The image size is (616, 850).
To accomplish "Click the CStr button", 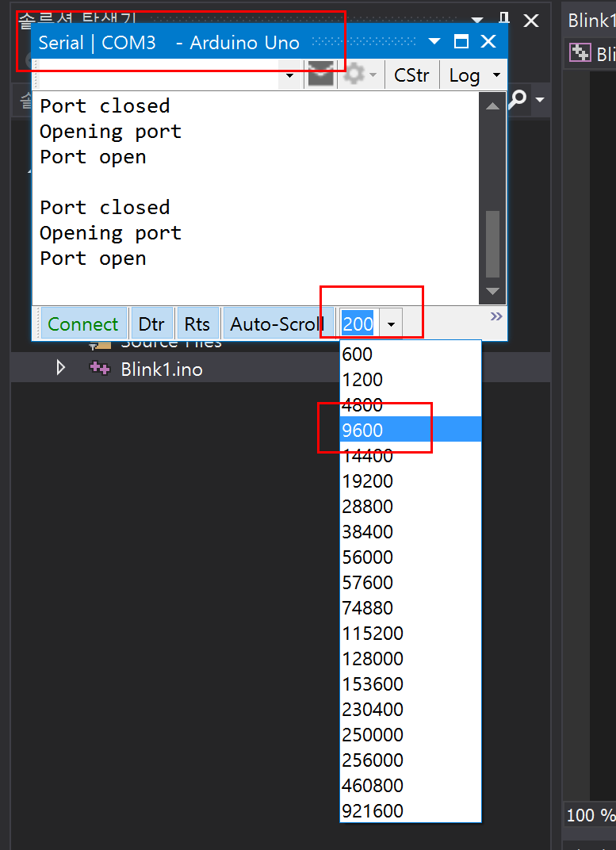I will point(411,75).
